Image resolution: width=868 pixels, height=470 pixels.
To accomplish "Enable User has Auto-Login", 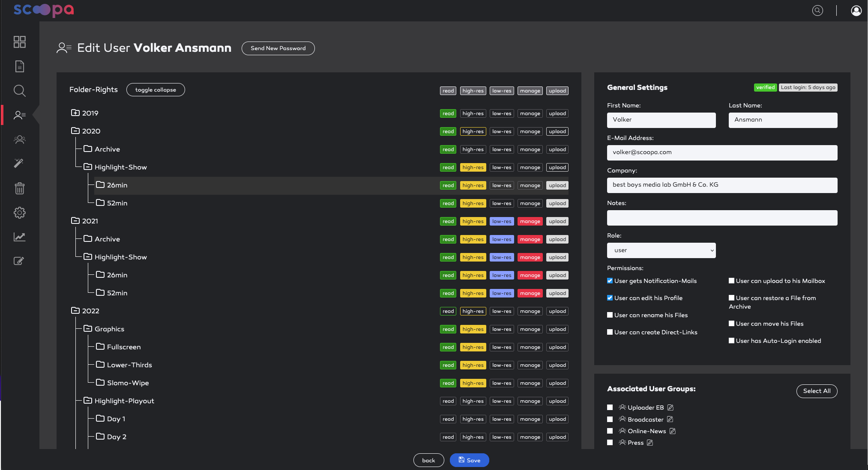I will pyautogui.click(x=731, y=341).
